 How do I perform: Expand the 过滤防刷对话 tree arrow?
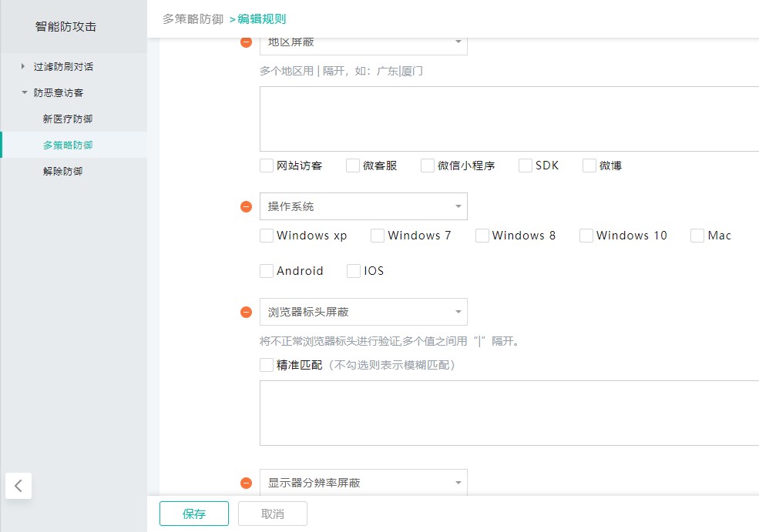coord(24,67)
